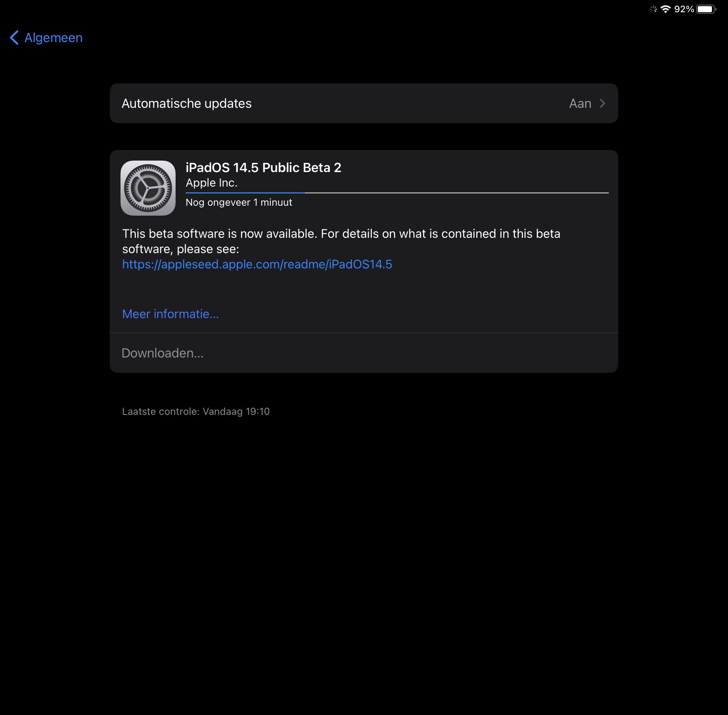Select Laatste controle: Vandaag 19:10 text
Screen dimensions: 728x715
[x=196, y=411]
